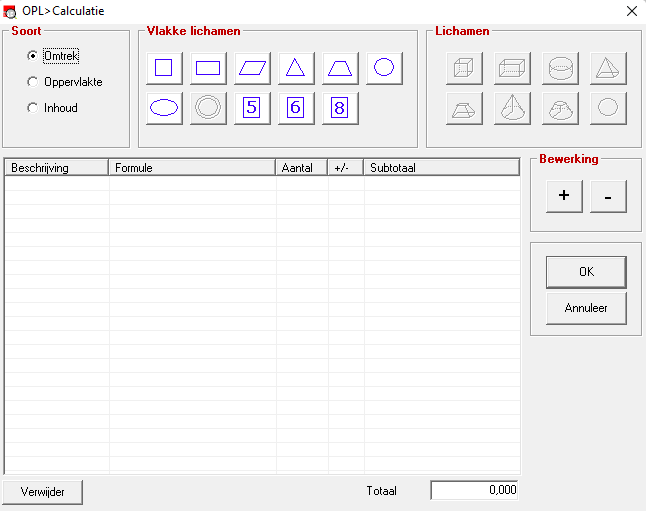The image size is (646, 511).
Task: Click the rectangular box body icon
Action: pyautogui.click(x=513, y=68)
